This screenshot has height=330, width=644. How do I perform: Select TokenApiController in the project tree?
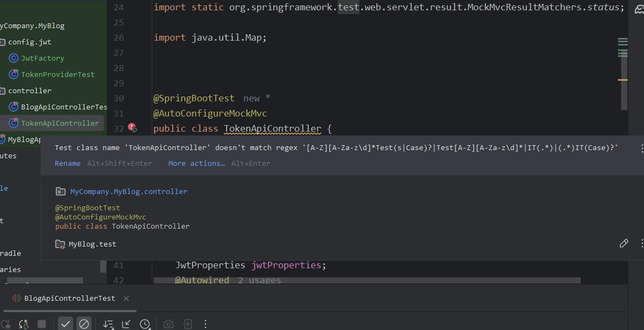click(60, 123)
